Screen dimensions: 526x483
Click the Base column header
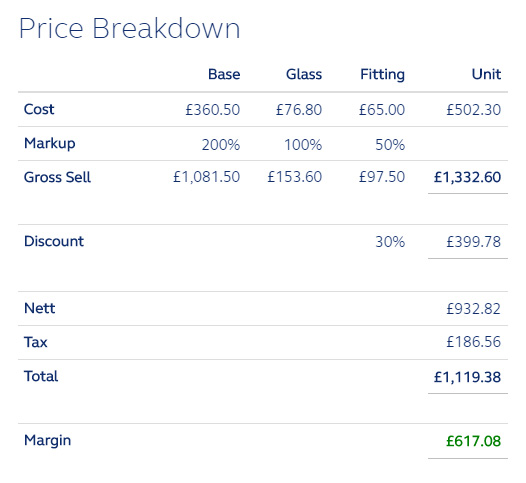(224, 74)
